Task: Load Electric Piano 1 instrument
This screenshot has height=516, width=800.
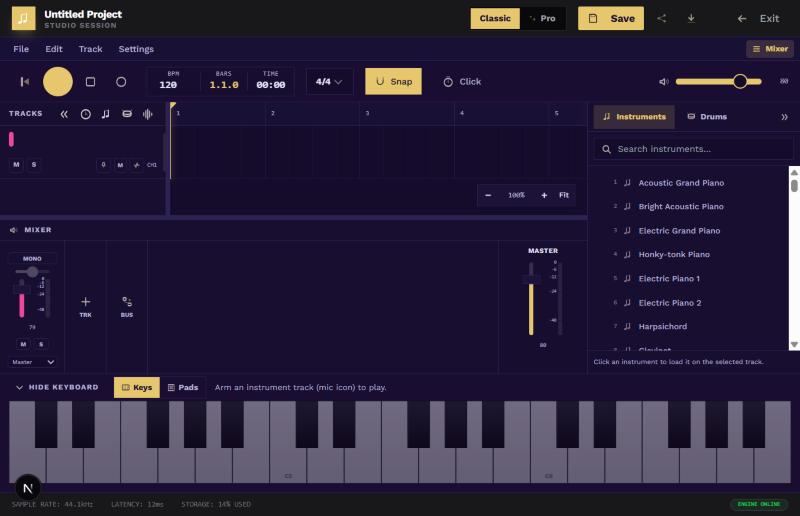Action: point(690,279)
